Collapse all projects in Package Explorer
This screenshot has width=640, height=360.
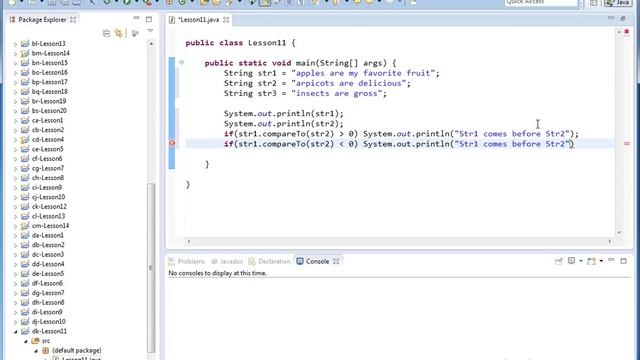click(x=107, y=33)
